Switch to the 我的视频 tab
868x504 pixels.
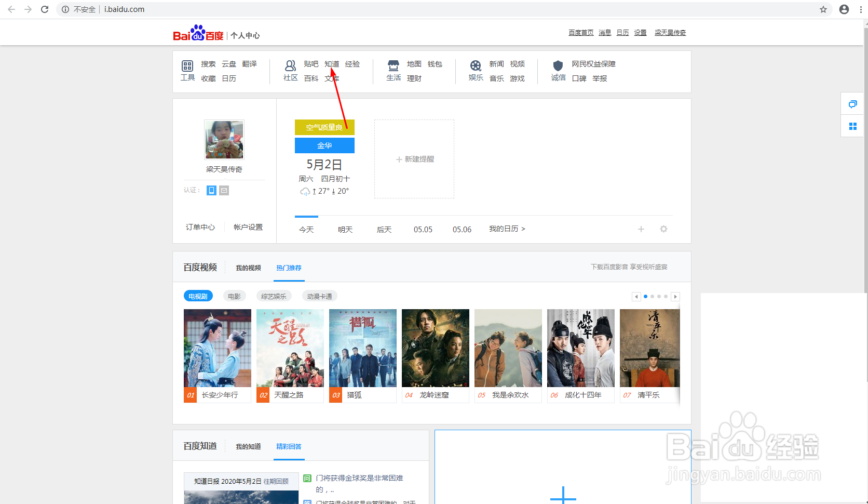click(x=248, y=268)
